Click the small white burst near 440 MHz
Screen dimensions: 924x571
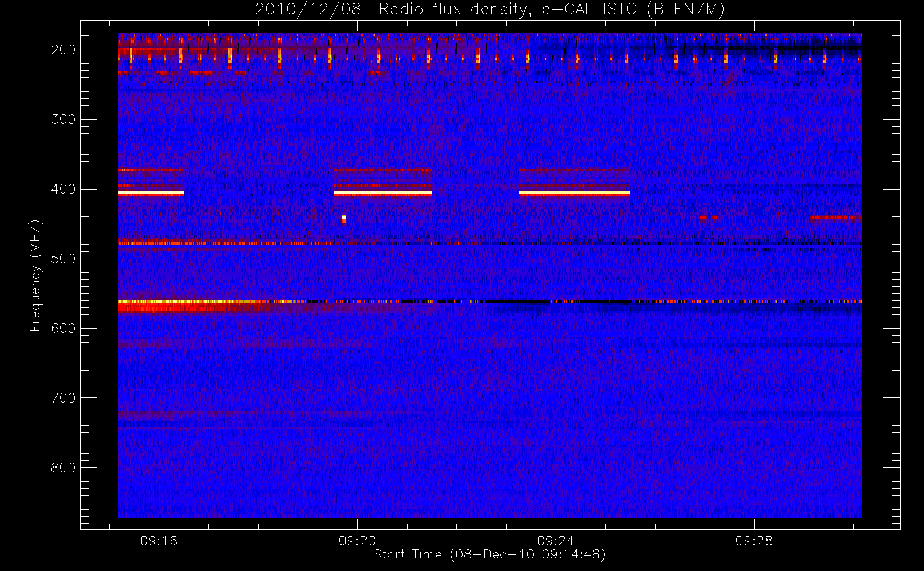344,218
